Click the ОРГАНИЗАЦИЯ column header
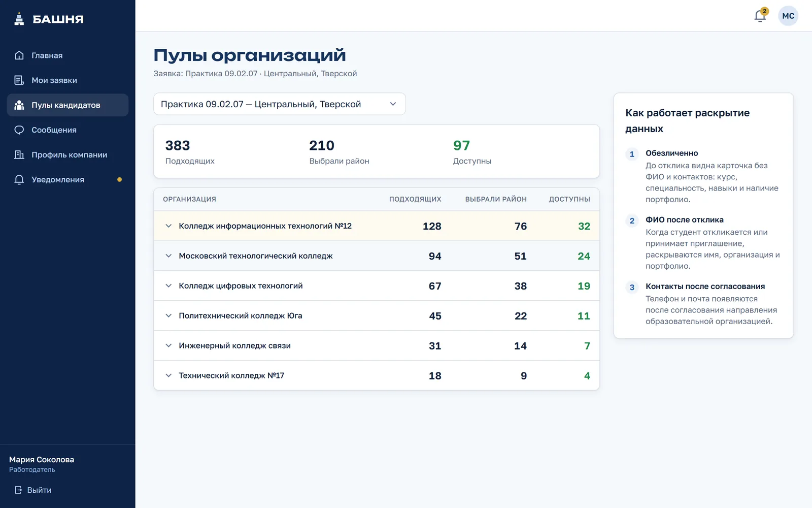The image size is (812, 508). [x=189, y=199]
